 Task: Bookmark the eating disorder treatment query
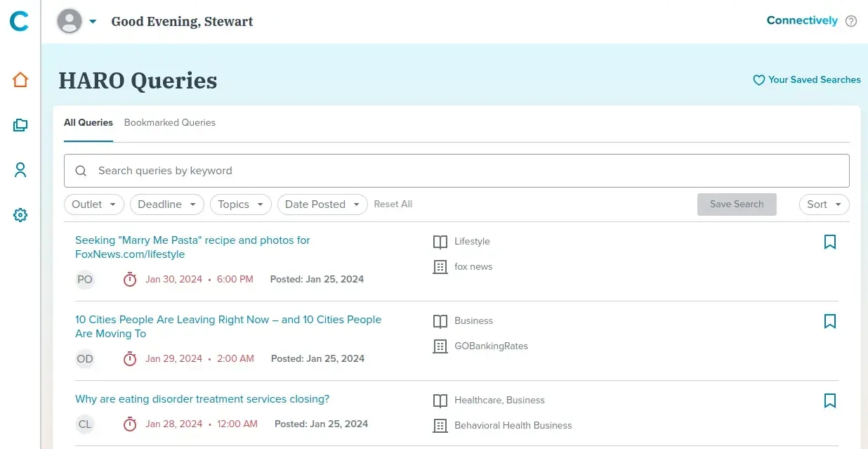pyautogui.click(x=829, y=401)
